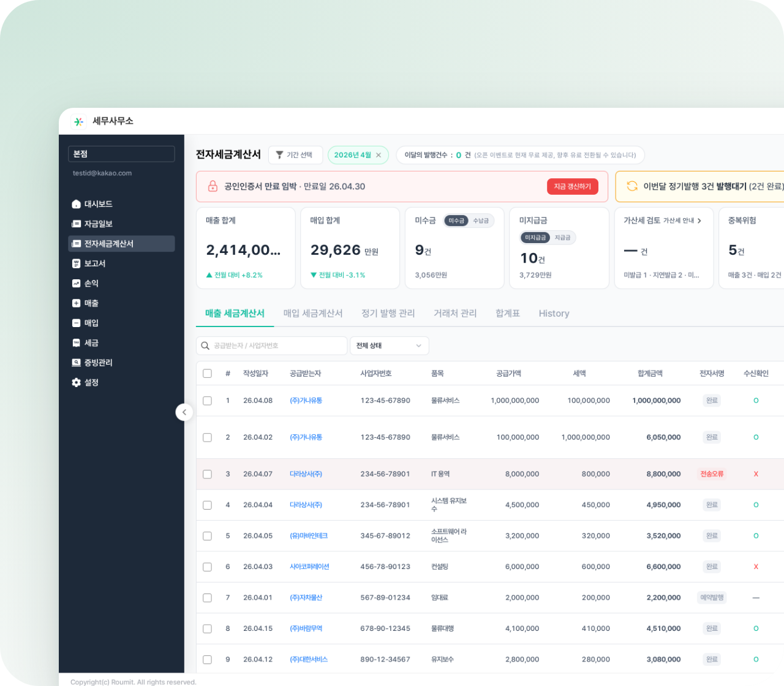784x686 pixels.
Task: Check row 1 (주)가나유통 26.04.08
Action: 207,401
